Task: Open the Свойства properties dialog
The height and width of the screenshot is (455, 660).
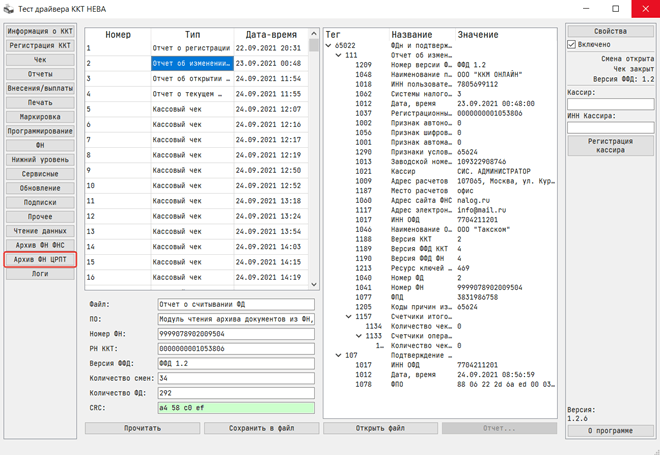Action: [609, 32]
